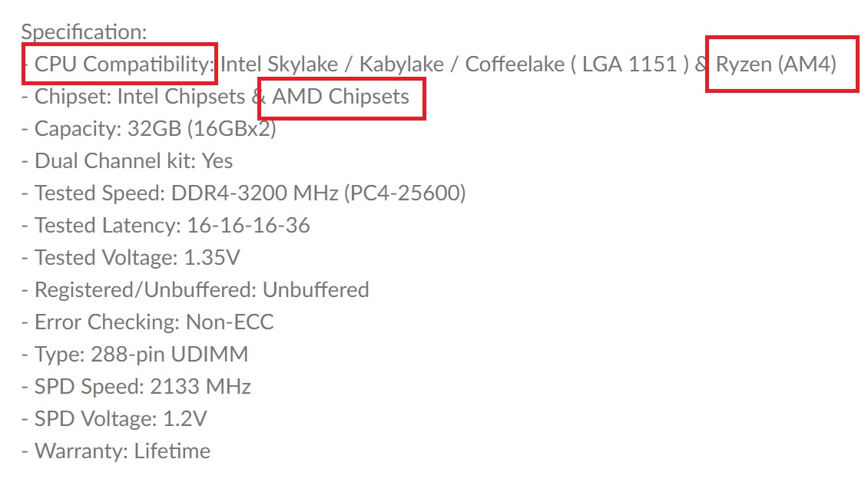Click the SPD Speed: 2133 MHz line
868x492 pixels.
pos(136,386)
